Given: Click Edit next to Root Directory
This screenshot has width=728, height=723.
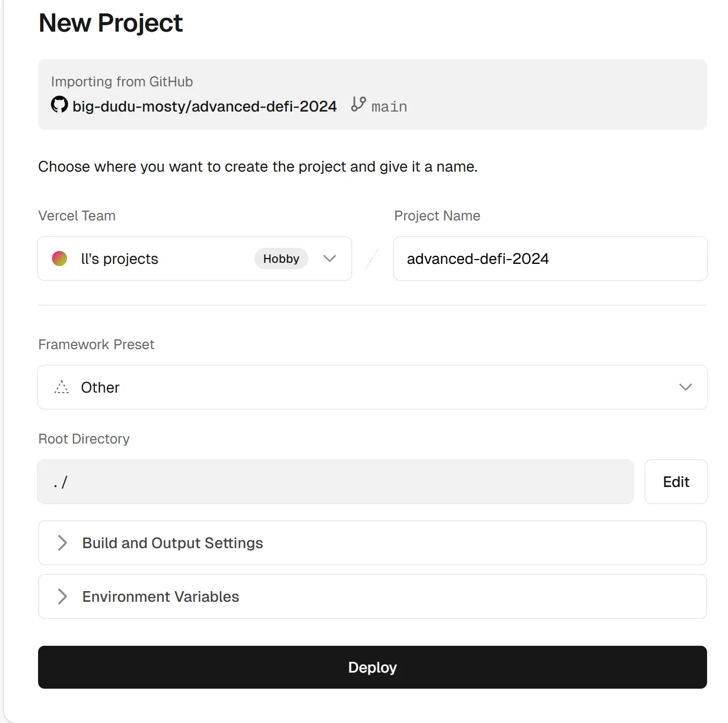Looking at the screenshot, I should (675, 482).
